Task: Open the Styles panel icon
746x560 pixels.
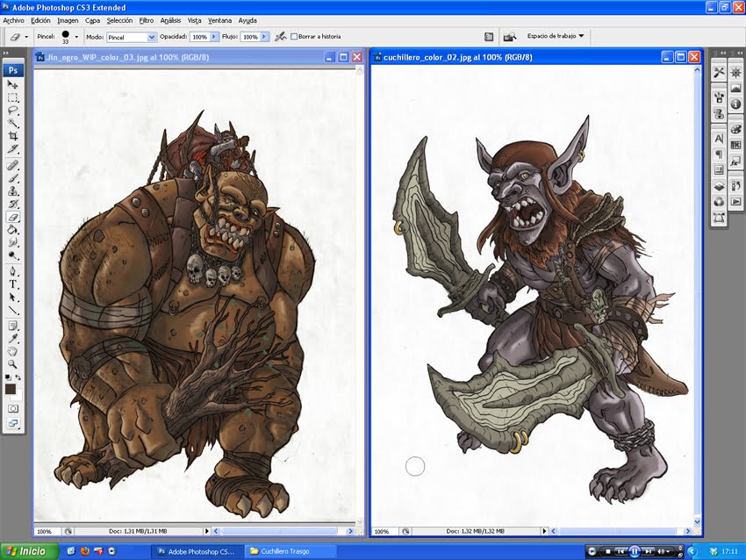Action: click(x=736, y=161)
